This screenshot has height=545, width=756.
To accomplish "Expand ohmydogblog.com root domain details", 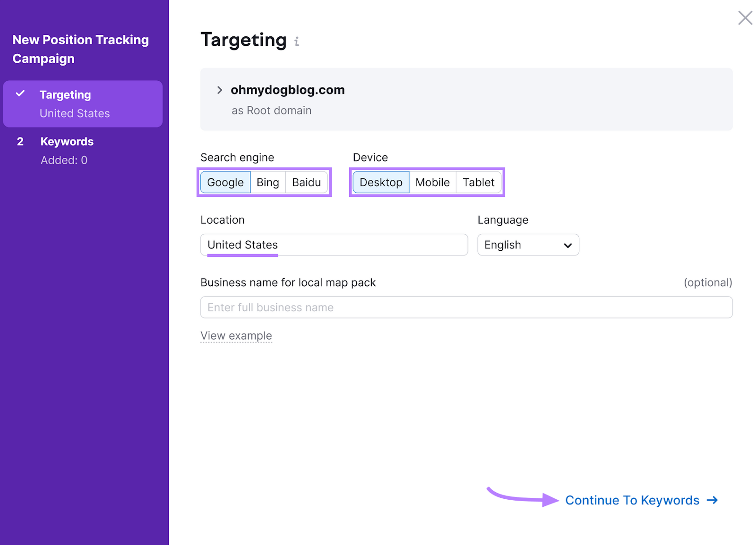I will point(219,90).
